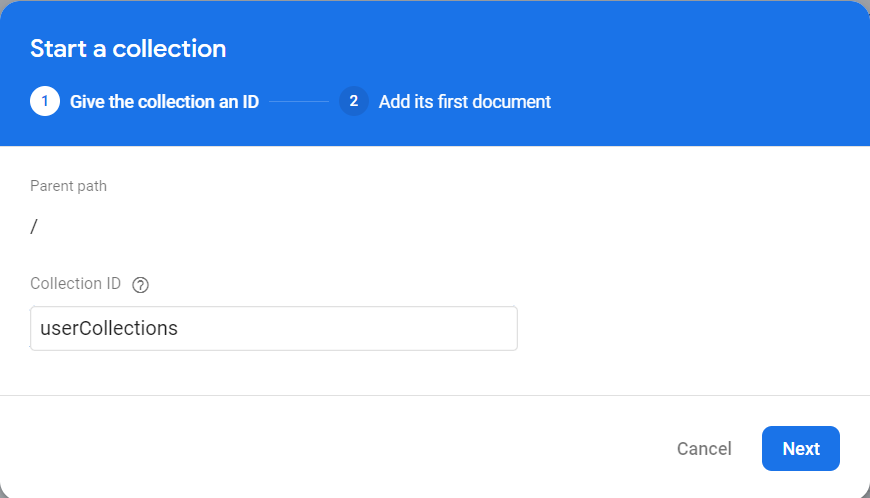Screen dimensions: 870x498
Task: Click the 'Parent path' label
Action: pyautogui.click(x=68, y=186)
